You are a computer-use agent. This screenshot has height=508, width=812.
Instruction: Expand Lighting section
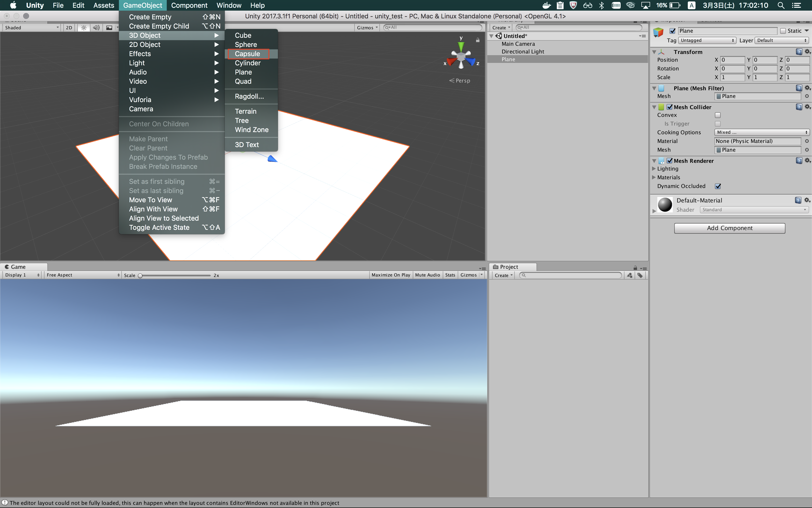654,169
